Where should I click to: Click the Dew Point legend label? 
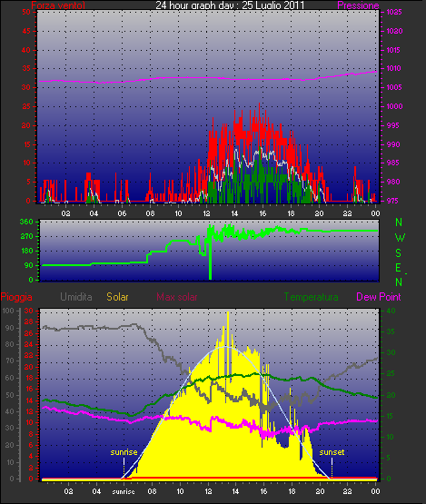379,297
